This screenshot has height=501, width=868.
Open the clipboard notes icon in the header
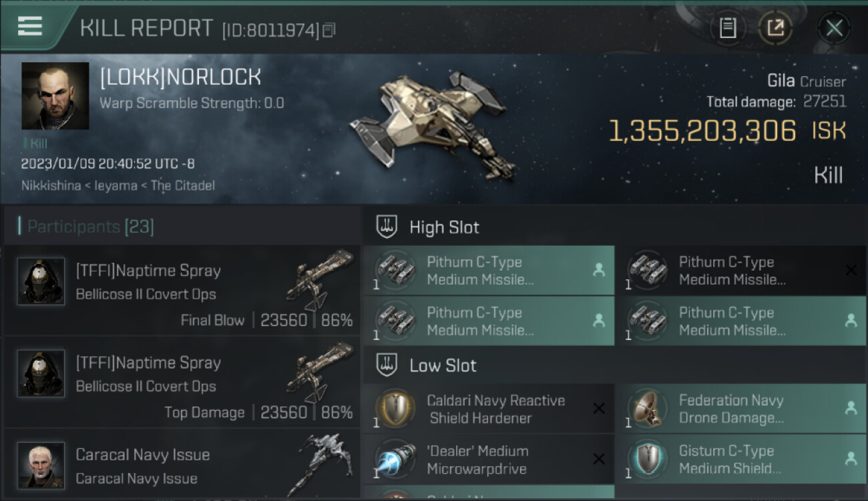coord(728,28)
